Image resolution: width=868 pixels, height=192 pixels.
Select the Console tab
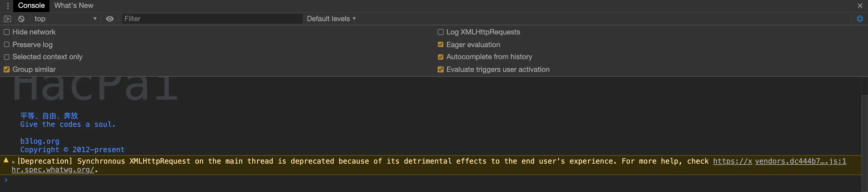coord(31,6)
